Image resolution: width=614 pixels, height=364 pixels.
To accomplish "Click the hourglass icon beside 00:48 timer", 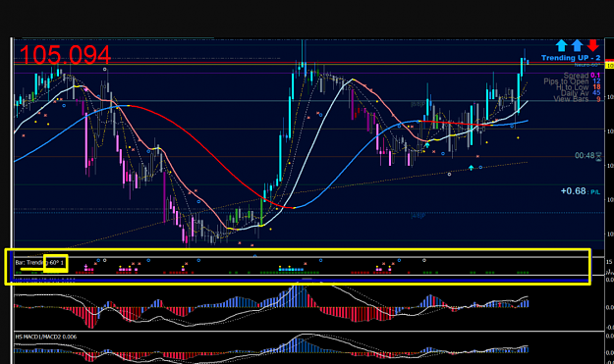I will coord(598,157).
